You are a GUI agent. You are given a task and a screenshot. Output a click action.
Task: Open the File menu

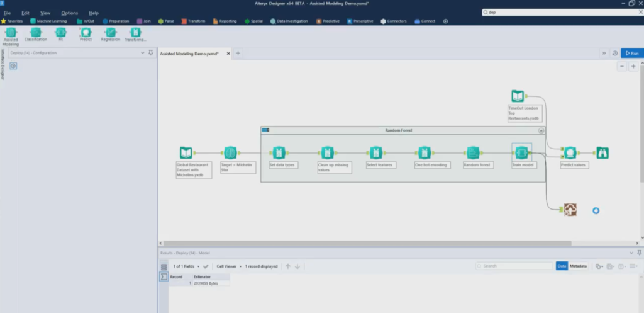tap(7, 13)
